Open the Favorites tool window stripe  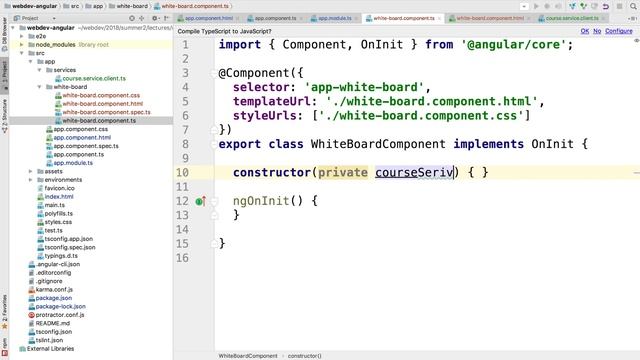tap(4, 312)
